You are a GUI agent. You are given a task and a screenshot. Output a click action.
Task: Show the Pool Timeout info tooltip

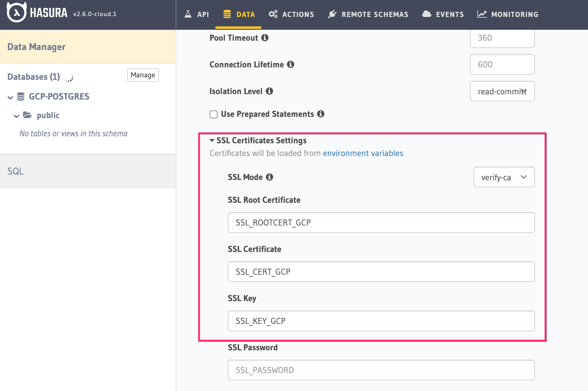click(x=265, y=38)
